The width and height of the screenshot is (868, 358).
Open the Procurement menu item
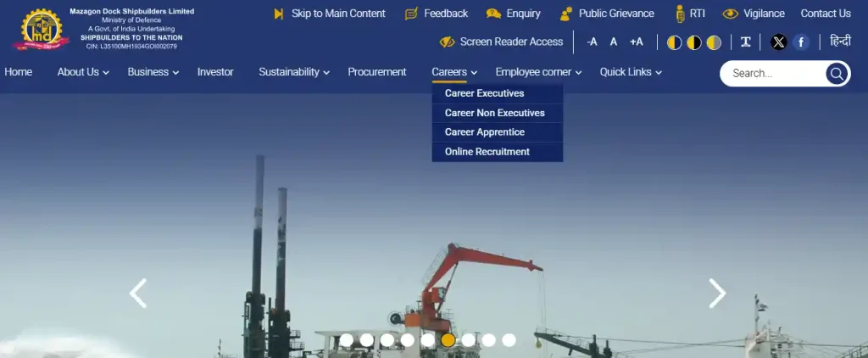pyautogui.click(x=377, y=72)
